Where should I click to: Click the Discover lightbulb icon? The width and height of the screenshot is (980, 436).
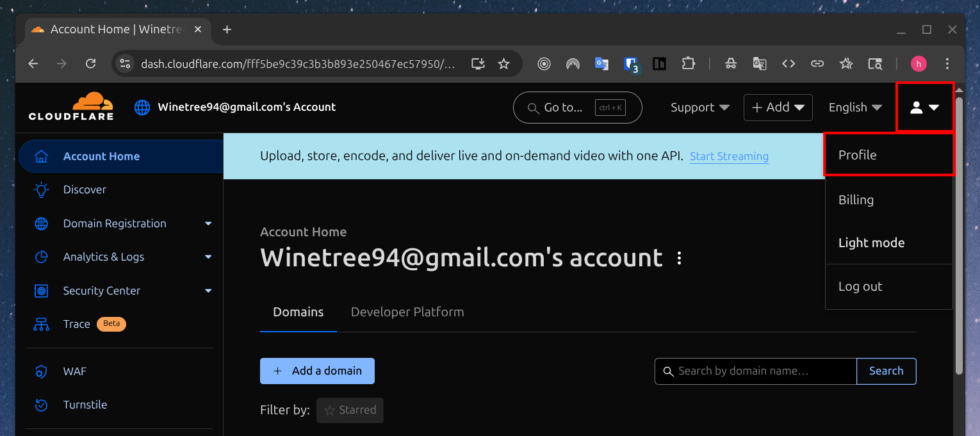(x=42, y=190)
